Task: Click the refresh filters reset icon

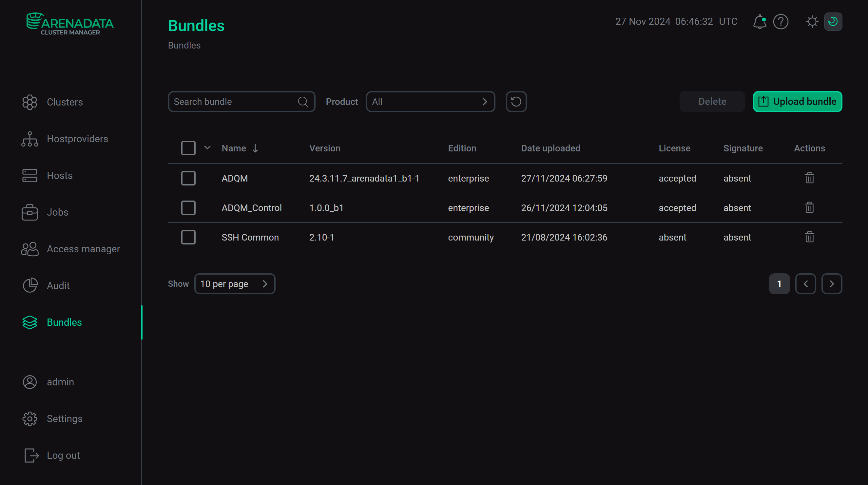Action: point(516,102)
